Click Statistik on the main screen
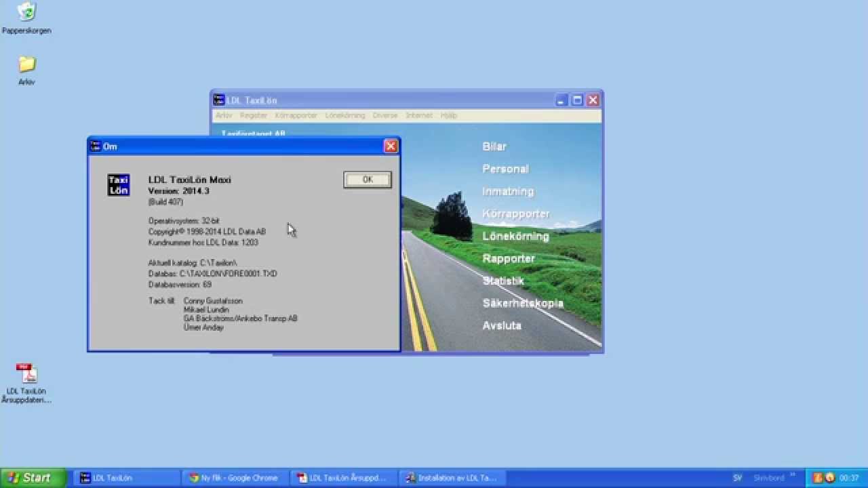The image size is (868, 488). 503,281
